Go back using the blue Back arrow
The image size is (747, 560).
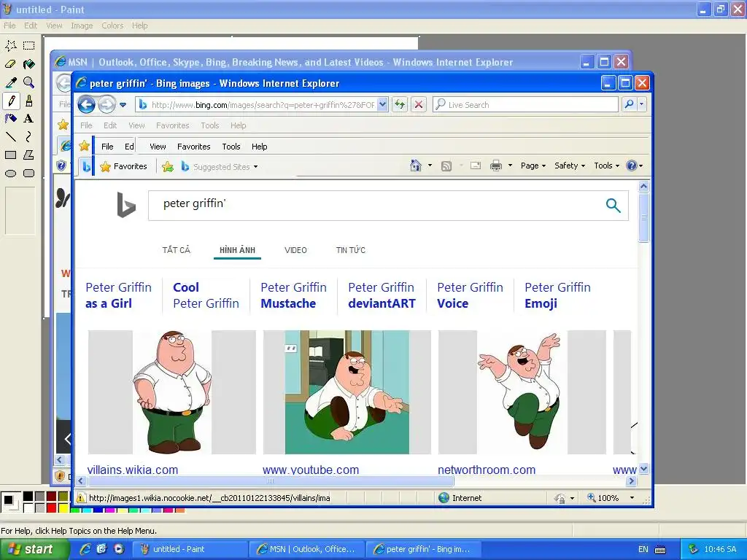click(86, 104)
